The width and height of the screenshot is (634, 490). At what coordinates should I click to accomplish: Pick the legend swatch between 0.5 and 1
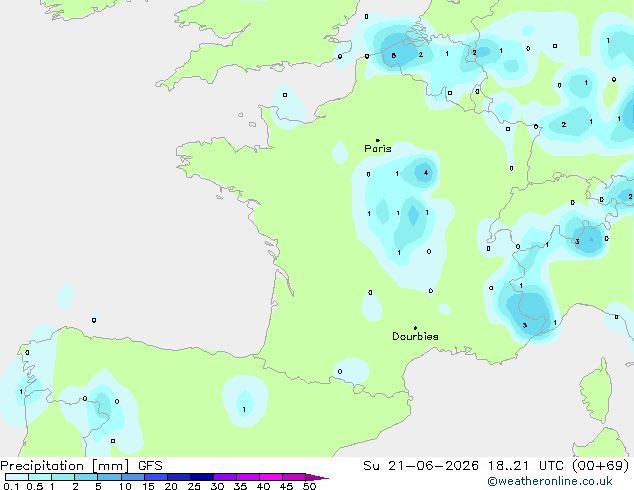(40, 477)
